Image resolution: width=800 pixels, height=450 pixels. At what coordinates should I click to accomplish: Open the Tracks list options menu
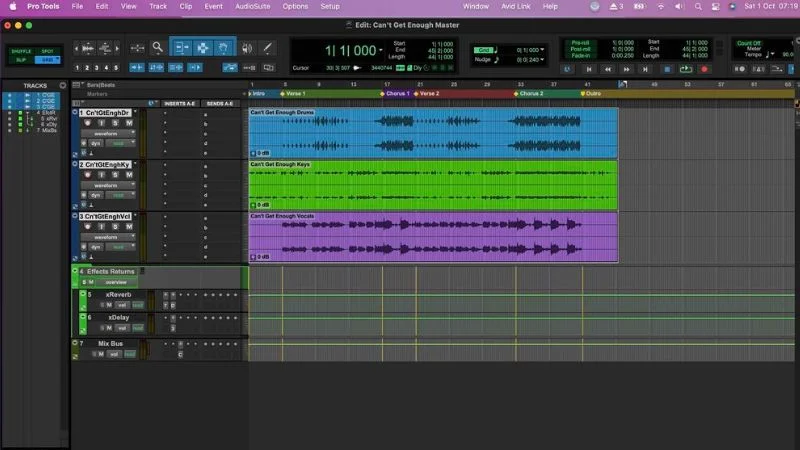click(x=63, y=85)
